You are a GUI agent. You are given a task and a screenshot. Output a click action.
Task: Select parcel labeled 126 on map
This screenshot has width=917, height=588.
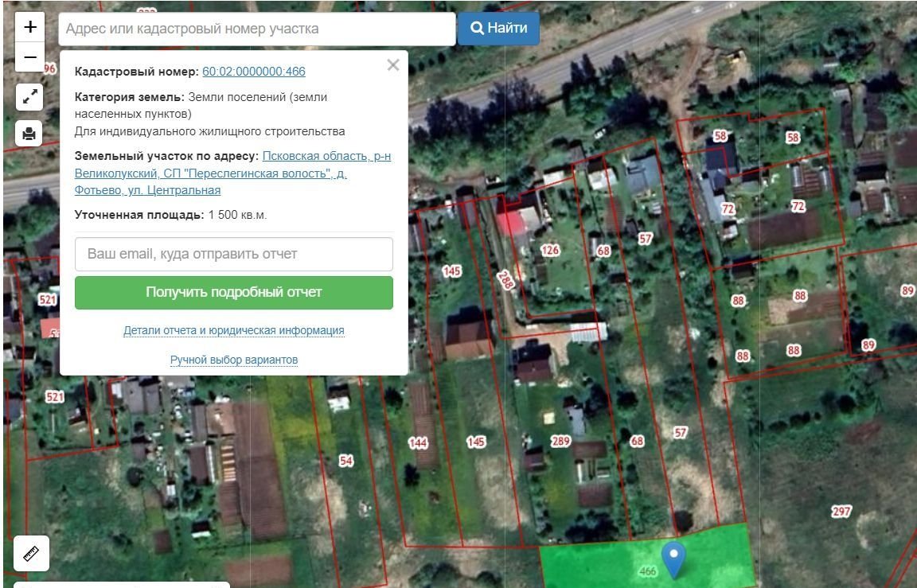[x=550, y=250]
